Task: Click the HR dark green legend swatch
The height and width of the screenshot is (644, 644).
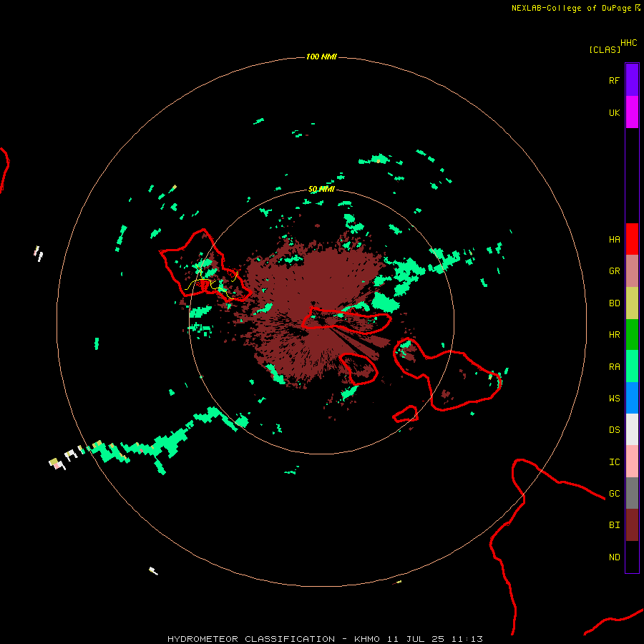Action: 632,335
